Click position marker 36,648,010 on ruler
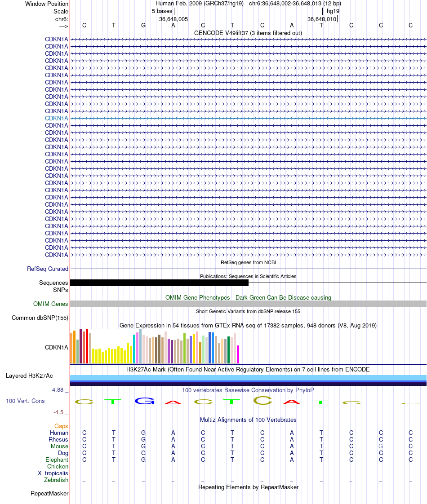This screenshot has width=427, height=504. tap(322, 19)
